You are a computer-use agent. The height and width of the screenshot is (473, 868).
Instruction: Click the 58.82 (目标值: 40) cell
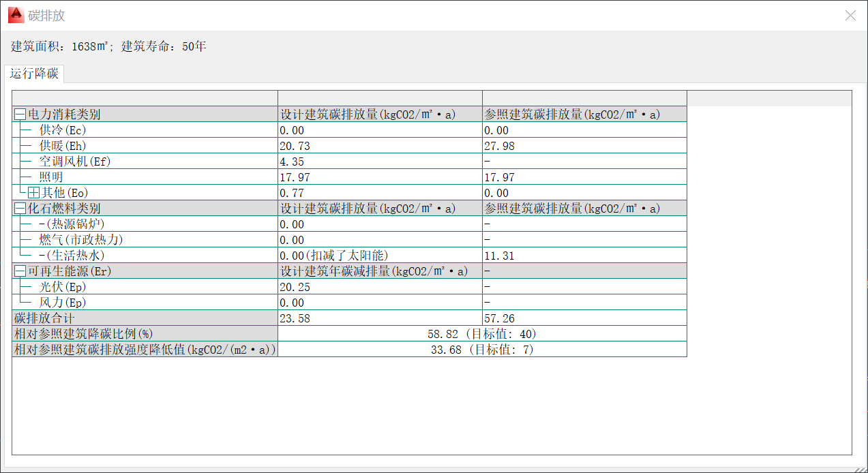point(482,334)
